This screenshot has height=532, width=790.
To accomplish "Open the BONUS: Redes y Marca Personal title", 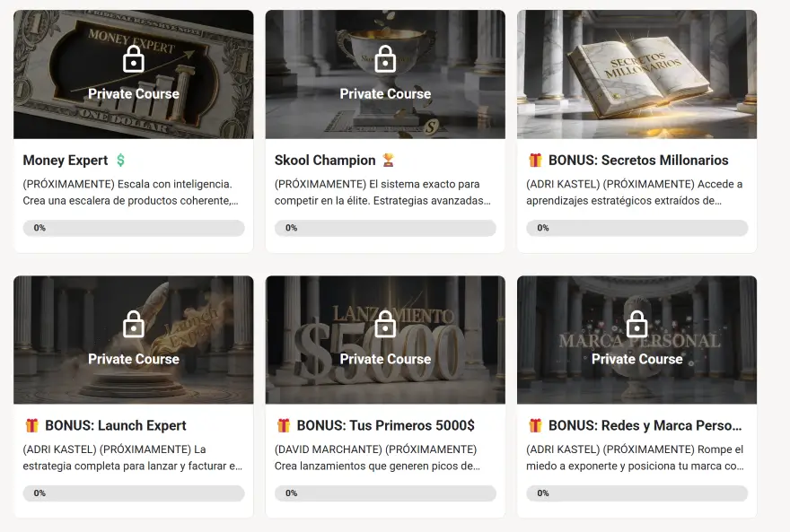I will [x=645, y=425].
